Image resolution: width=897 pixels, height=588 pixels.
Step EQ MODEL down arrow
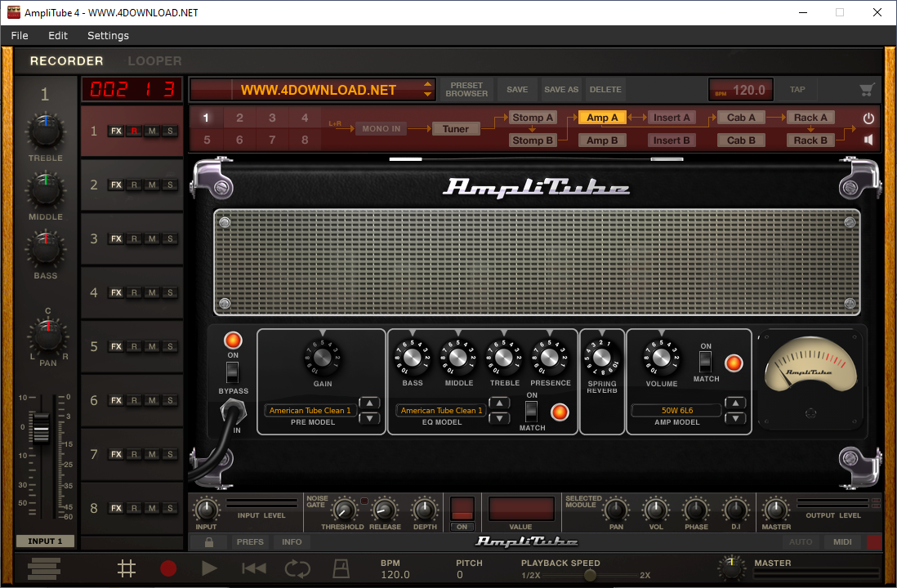coord(499,418)
